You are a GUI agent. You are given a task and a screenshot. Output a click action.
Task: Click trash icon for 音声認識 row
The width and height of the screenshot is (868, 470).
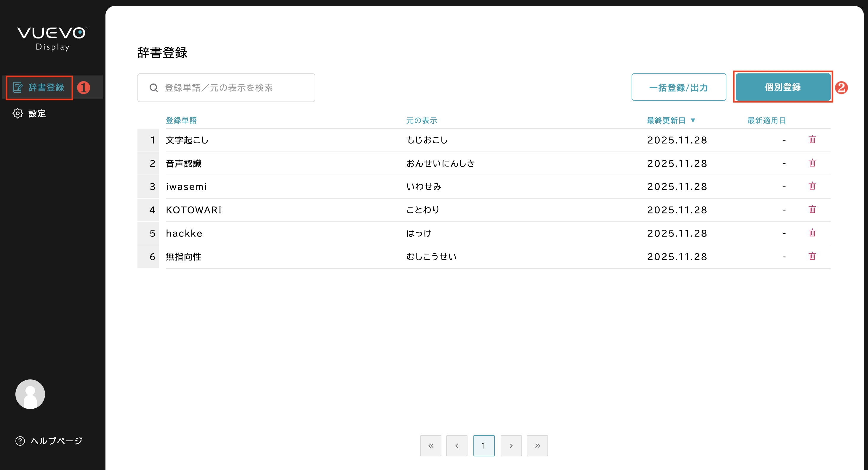coord(812,163)
